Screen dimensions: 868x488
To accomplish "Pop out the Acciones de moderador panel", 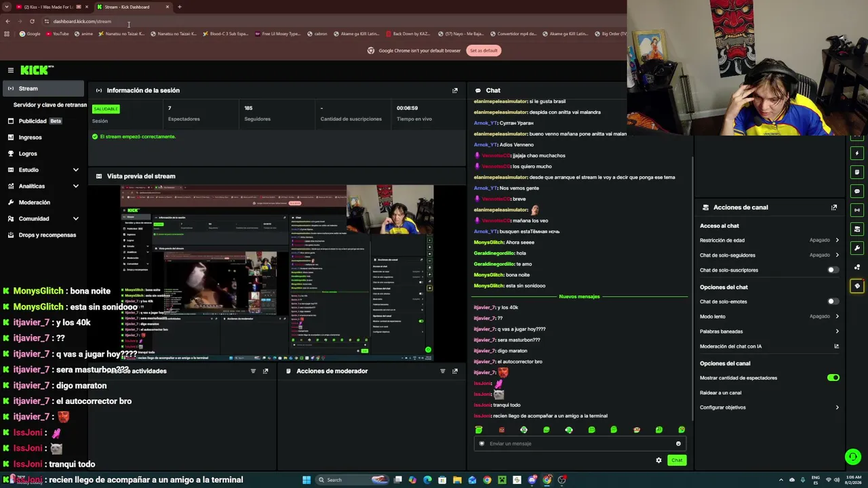I will tap(455, 371).
